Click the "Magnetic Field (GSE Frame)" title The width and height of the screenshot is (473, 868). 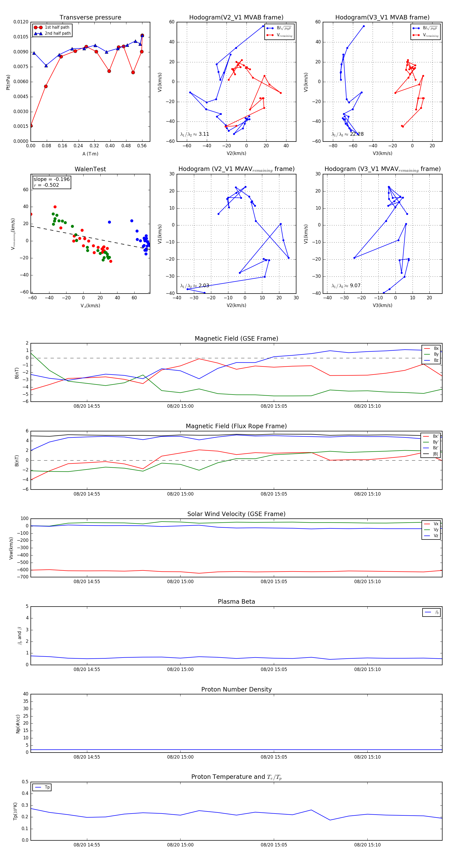[x=236, y=339]
